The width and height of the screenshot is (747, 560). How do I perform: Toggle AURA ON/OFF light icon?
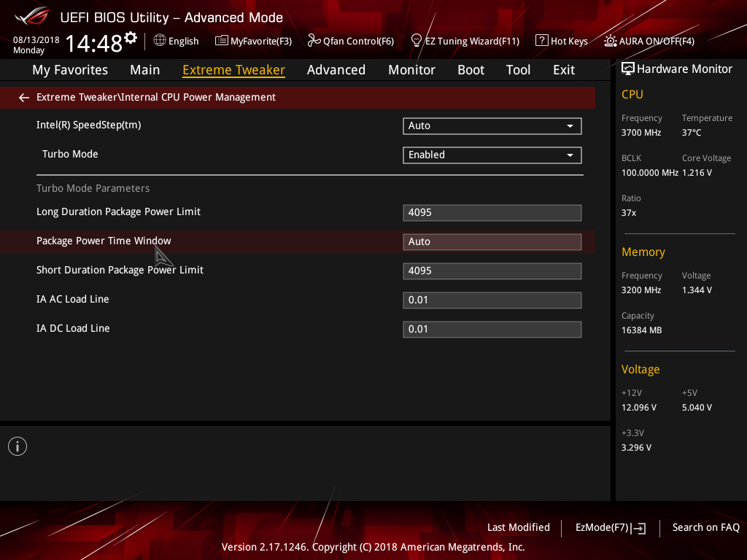pyautogui.click(x=611, y=41)
